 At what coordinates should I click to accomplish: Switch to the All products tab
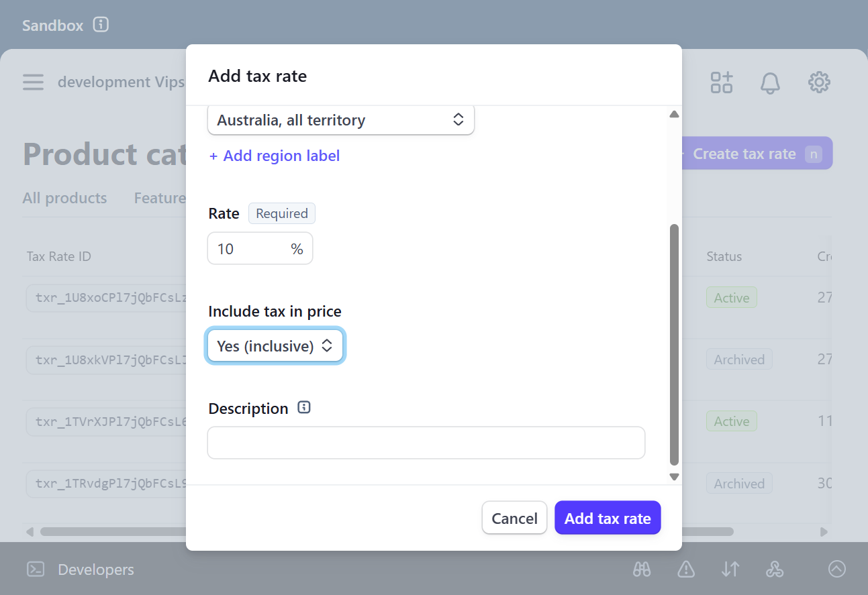[x=64, y=198]
